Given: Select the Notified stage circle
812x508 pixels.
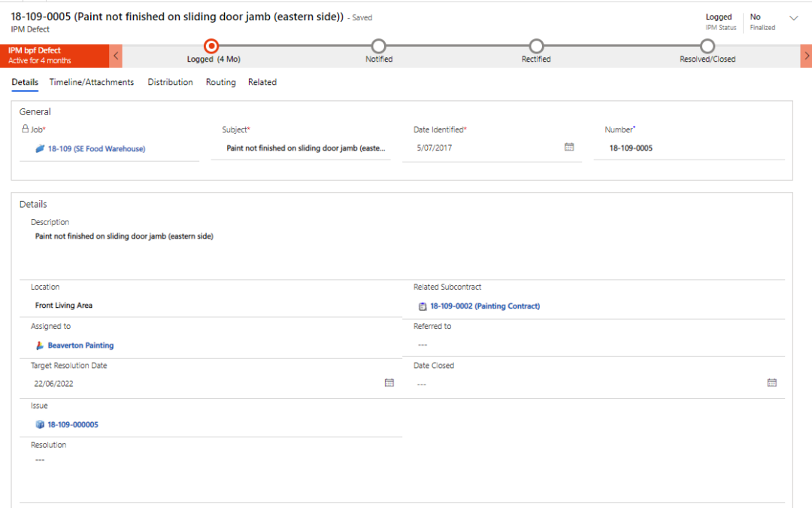Looking at the screenshot, I should [379, 47].
